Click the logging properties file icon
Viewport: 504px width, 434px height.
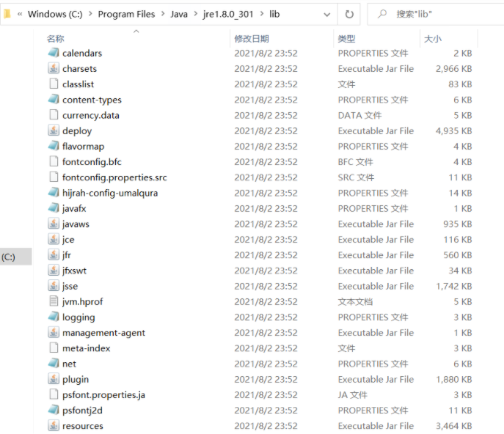[x=54, y=317]
